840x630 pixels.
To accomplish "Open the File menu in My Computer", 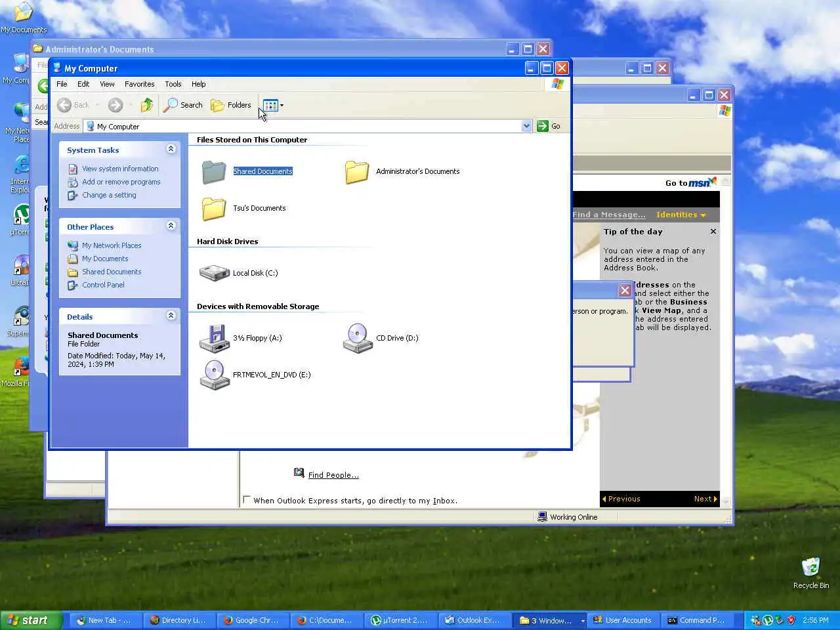I will (x=62, y=84).
